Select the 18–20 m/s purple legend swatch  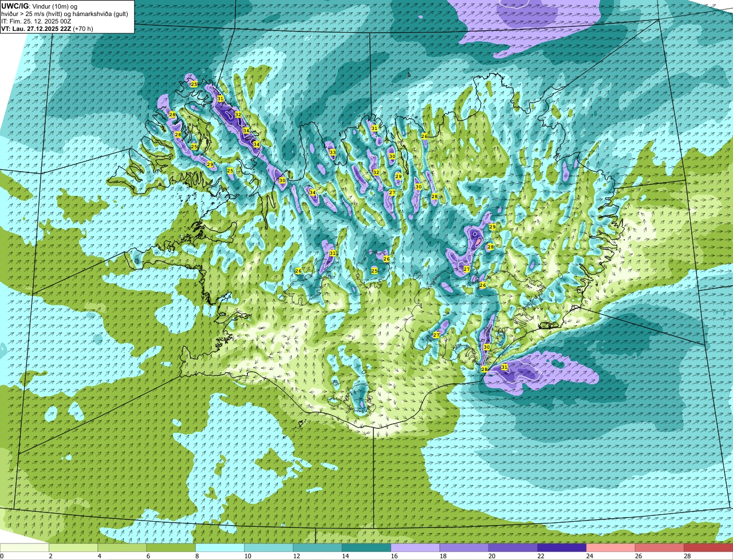[x=464, y=548]
